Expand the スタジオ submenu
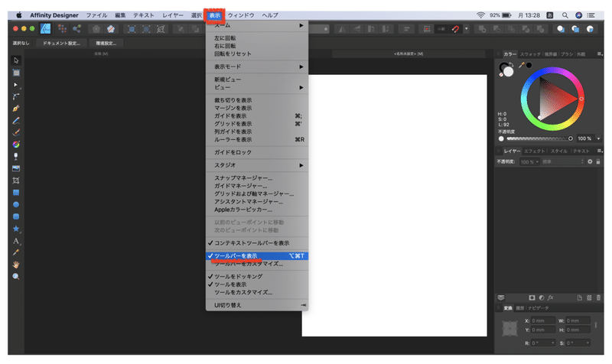Viewport: 612px width, 364px height. point(257,165)
